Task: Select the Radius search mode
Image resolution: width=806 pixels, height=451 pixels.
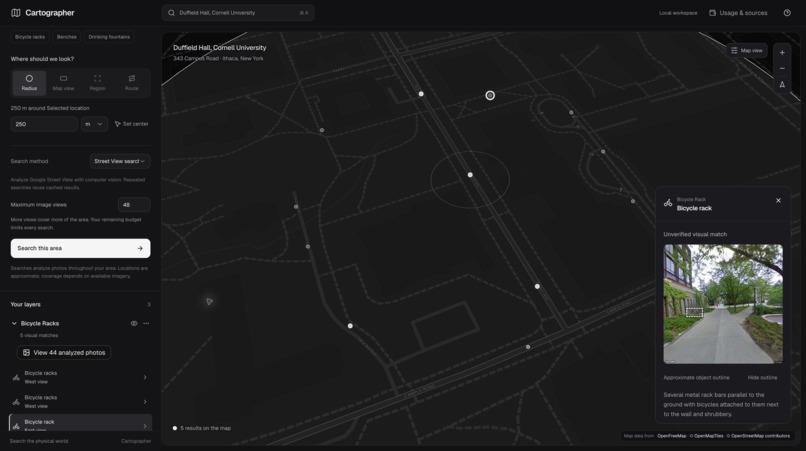Action: click(x=29, y=83)
